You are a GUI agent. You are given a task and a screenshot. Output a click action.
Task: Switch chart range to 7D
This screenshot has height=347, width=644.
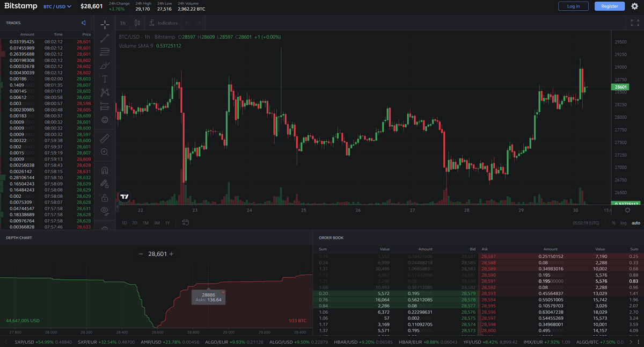point(135,223)
